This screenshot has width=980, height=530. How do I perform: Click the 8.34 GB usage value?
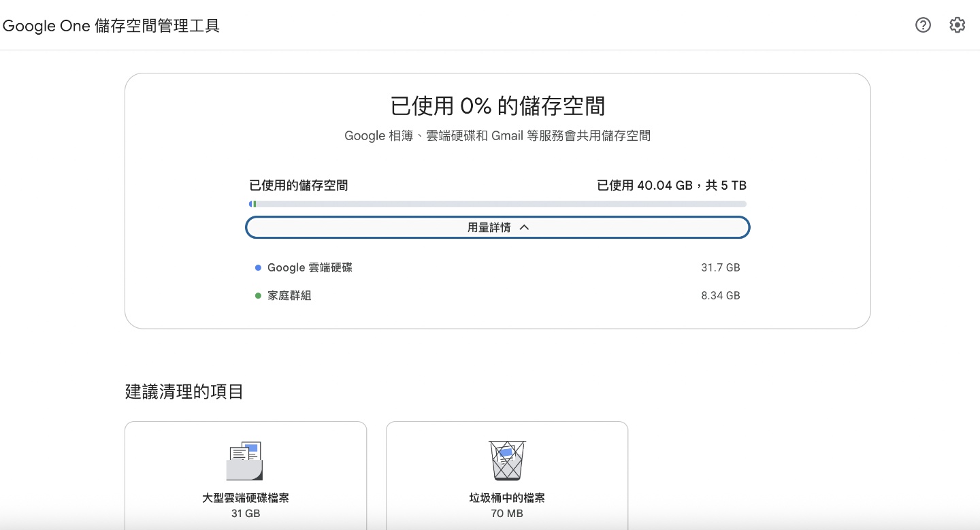coord(721,296)
